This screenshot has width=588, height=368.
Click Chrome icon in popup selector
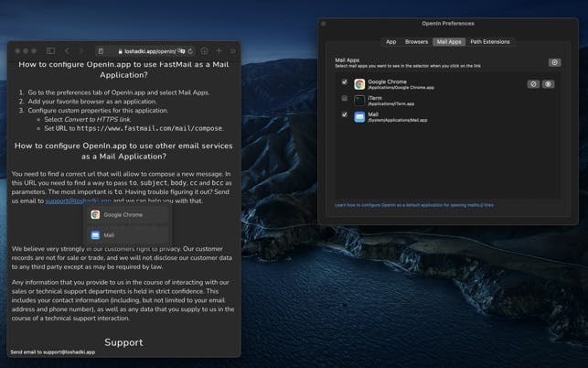pyautogui.click(x=95, y=214)
